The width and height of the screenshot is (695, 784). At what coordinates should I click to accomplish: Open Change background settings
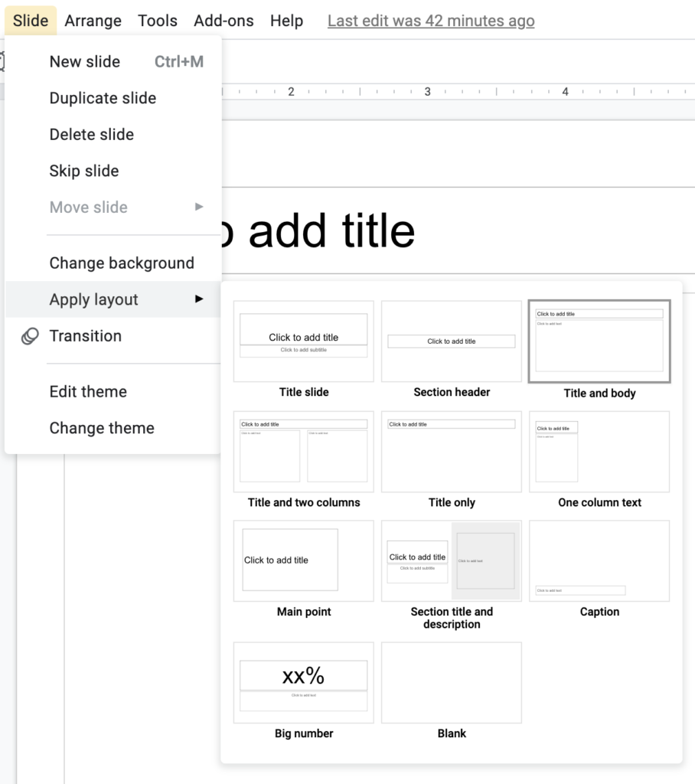(121, 263)
